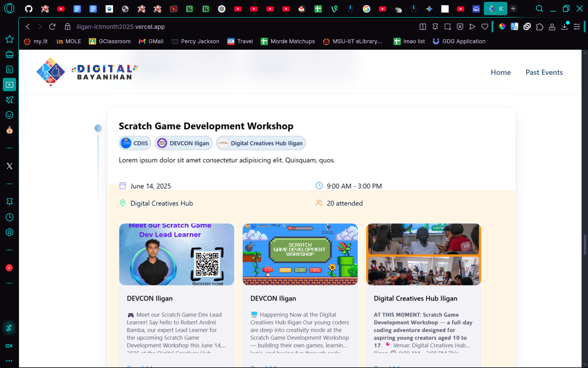
Task: Open the pixel Scratch workshop banner image
Action: click(300, 254)
